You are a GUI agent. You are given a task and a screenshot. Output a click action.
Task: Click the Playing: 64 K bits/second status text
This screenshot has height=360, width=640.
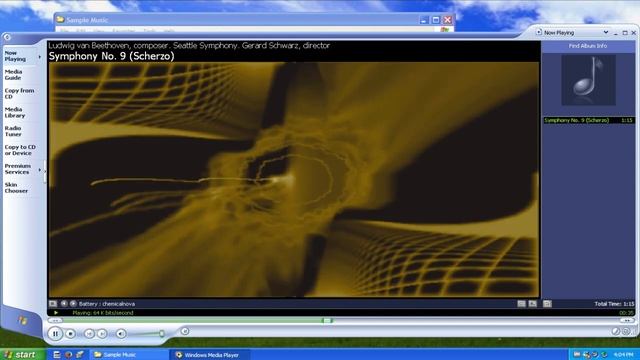tap(103, 313)
